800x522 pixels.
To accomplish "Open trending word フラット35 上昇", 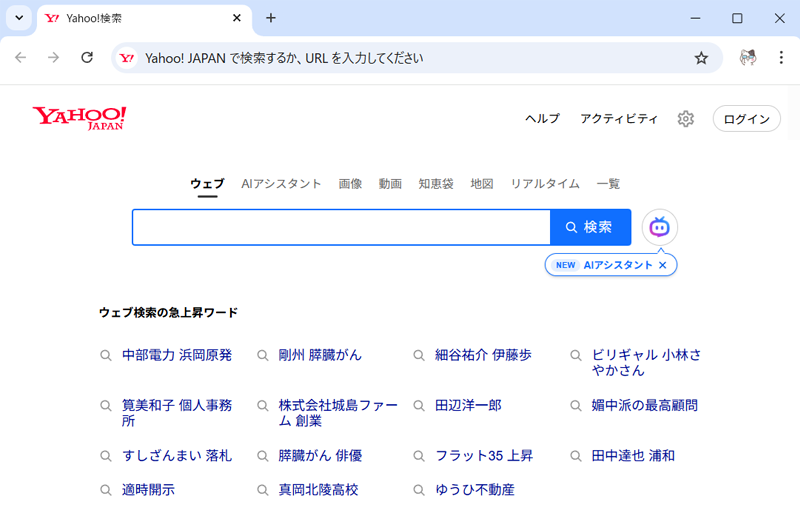I will (484, 456).
